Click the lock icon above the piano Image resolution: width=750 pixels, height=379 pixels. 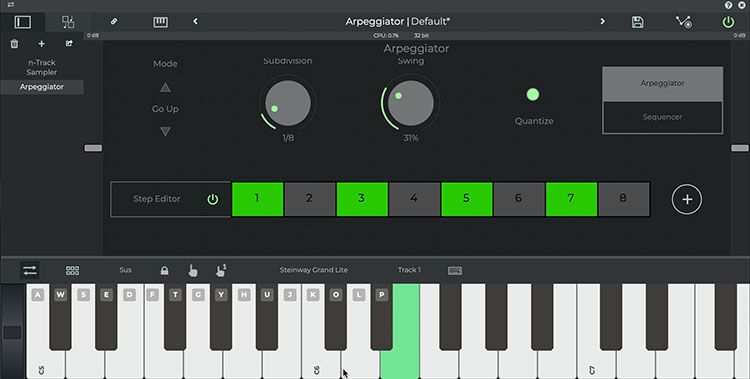pyautogui.click(x=164, y=271)
